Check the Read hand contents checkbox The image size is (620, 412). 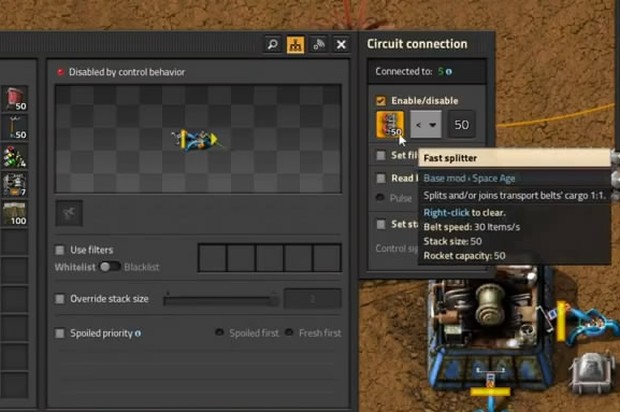(x=381, y=178)
